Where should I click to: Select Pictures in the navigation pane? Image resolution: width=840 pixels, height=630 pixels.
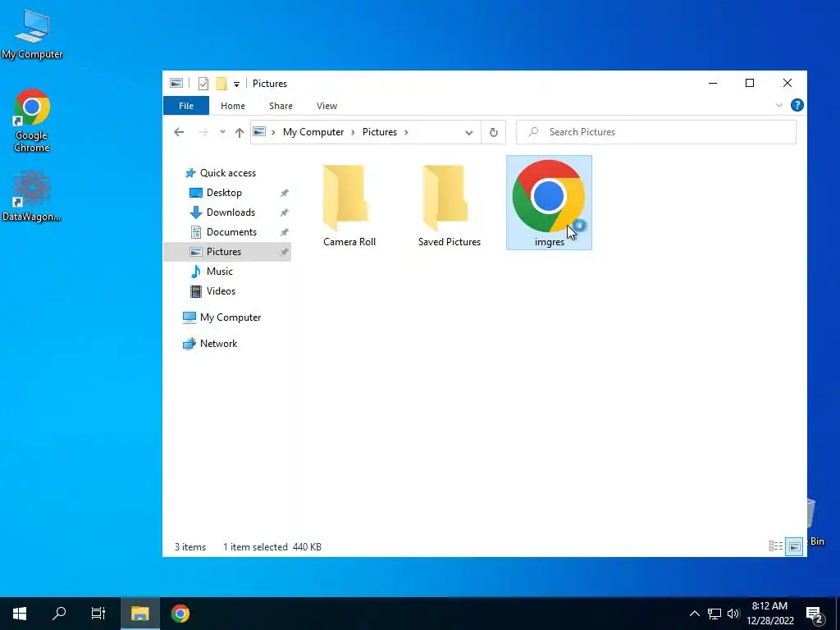[223, 251]
